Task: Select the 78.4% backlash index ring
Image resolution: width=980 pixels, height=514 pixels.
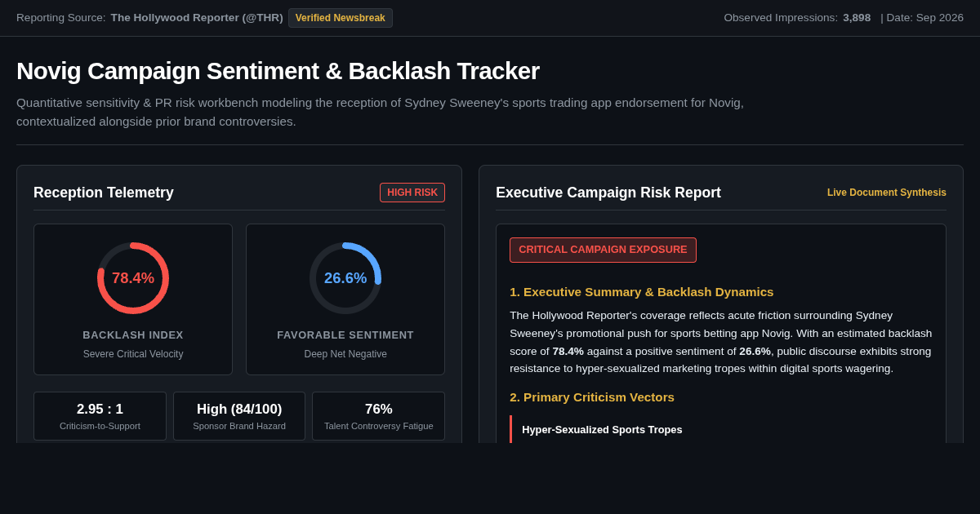Action: [x=133, y=278]
